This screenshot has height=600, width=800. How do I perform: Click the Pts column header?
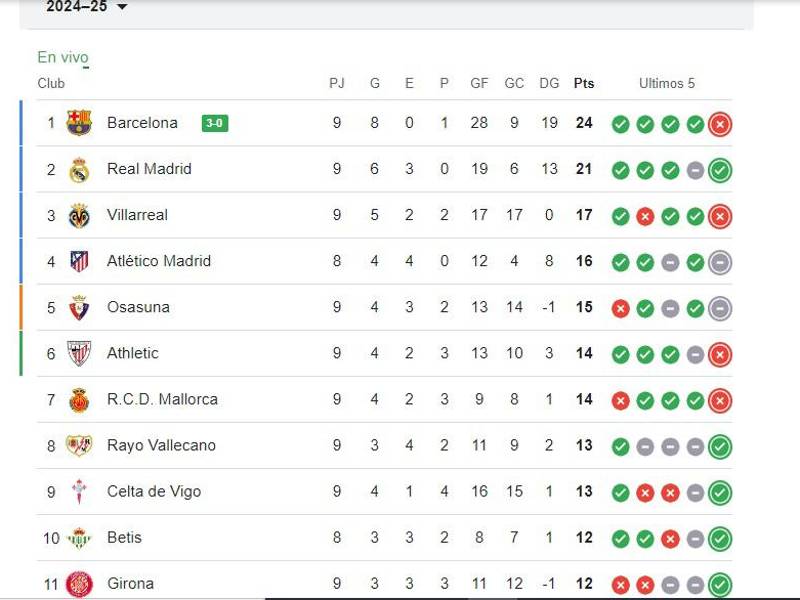[583, 83]
